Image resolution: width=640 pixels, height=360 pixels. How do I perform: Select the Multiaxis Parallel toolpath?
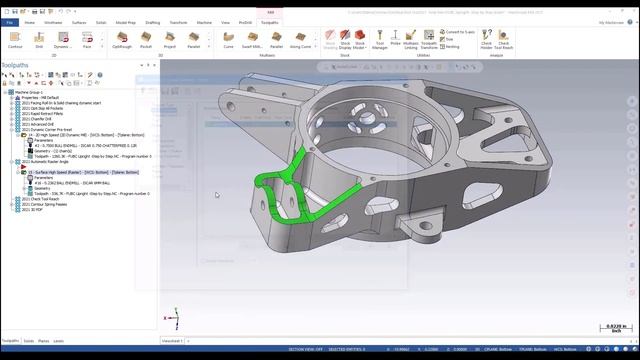pos(276,40)
